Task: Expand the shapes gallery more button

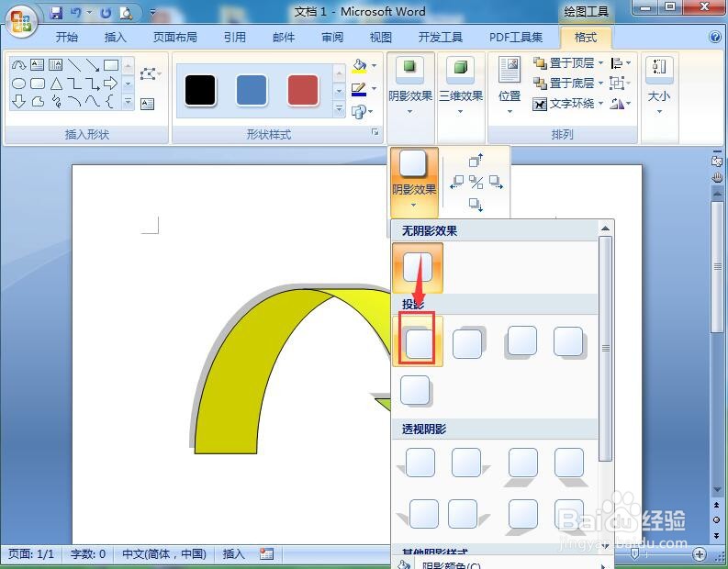Action: [129, 102]
